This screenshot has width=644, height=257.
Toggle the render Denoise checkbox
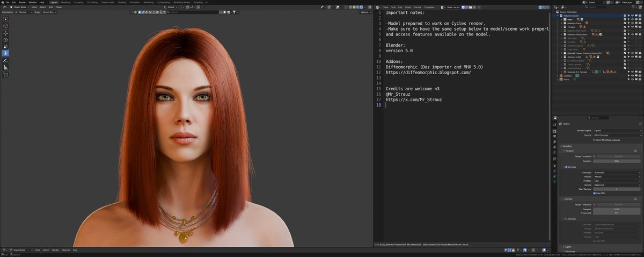[566, 219]
